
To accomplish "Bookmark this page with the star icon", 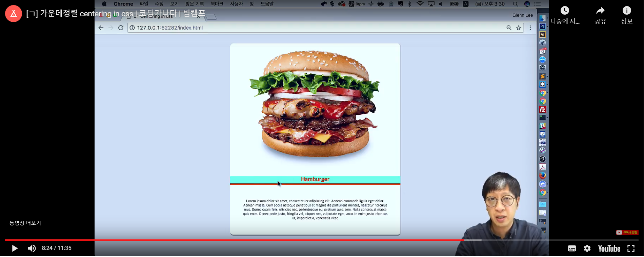I will [x=519, y=28].
